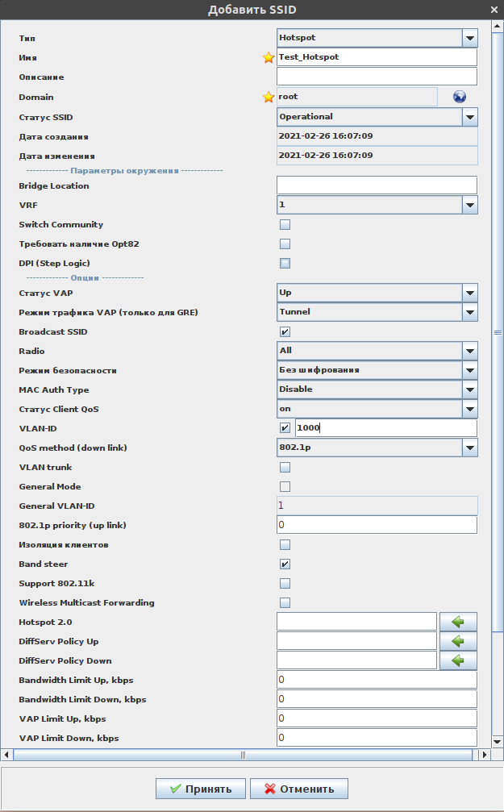
Task: Click green arrow for DiffServ Policy Up
Action: pos(458,641)
